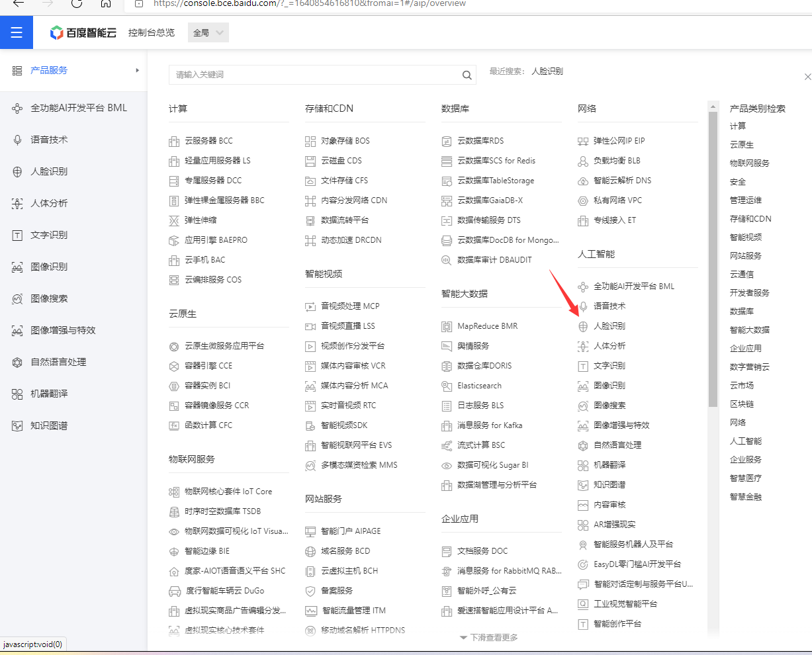Click the 人脸识别 globe icon in 人工智能 list
This screenshot has width=812, height=655.
[x=583, y=326]
